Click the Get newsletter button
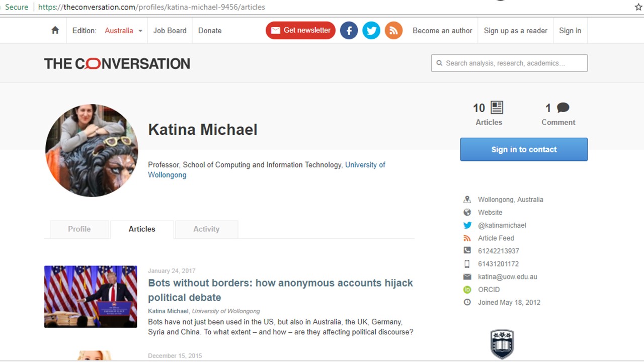Viewport: 644px width, 362px height. [x=301, y=30]
